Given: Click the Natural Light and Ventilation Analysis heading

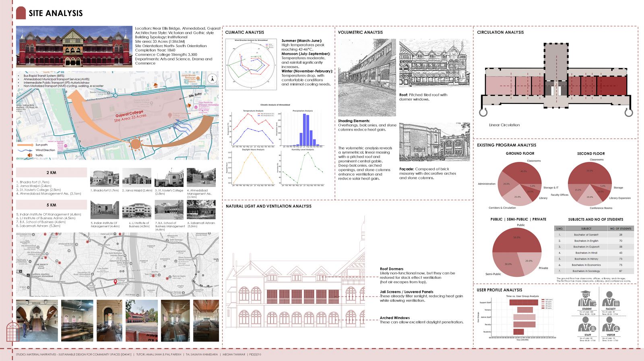Looking at the screenshot, I should click(x=268, y=206).
